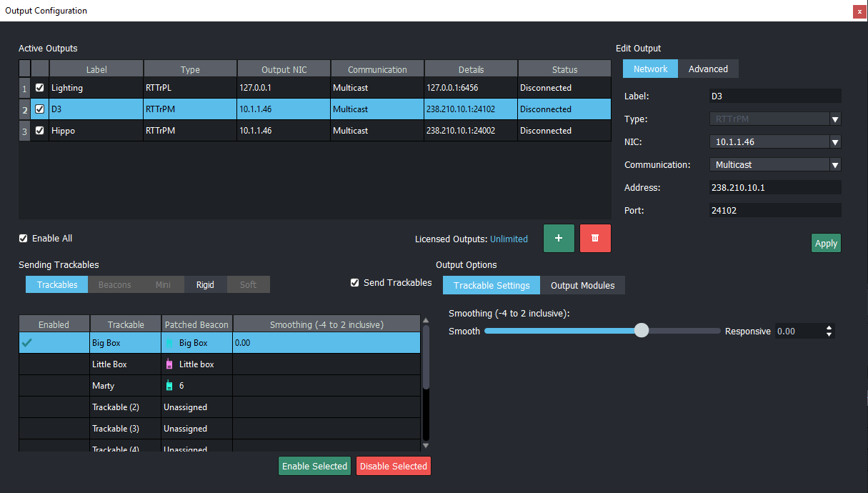The height and width of the screenshot is (493, 868).
Task: Click the blue Big Box beacon icon
Action: 169,343
